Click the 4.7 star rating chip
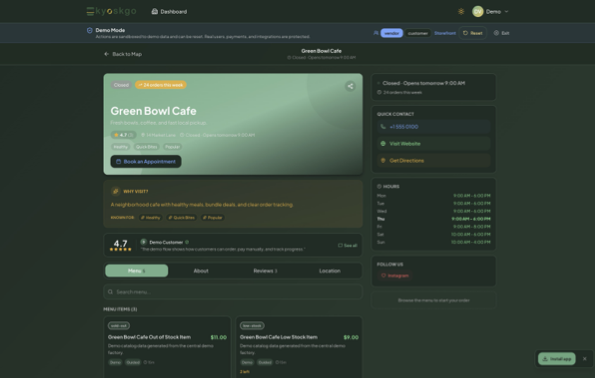The height and width of the screenshot is (378, 595). (x=123, y=135)
